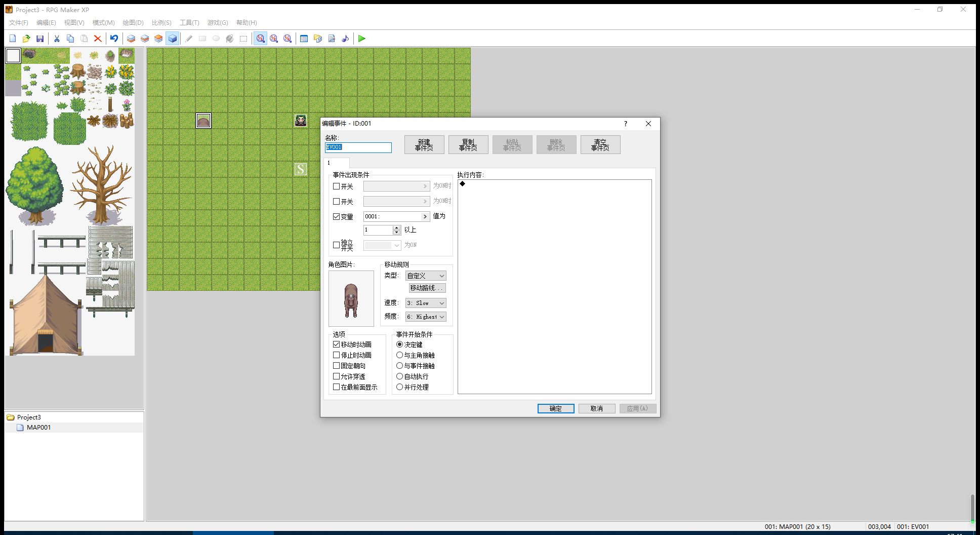Open the sound test music note icon
980x535 pixels.
click(x=345, y=39)
